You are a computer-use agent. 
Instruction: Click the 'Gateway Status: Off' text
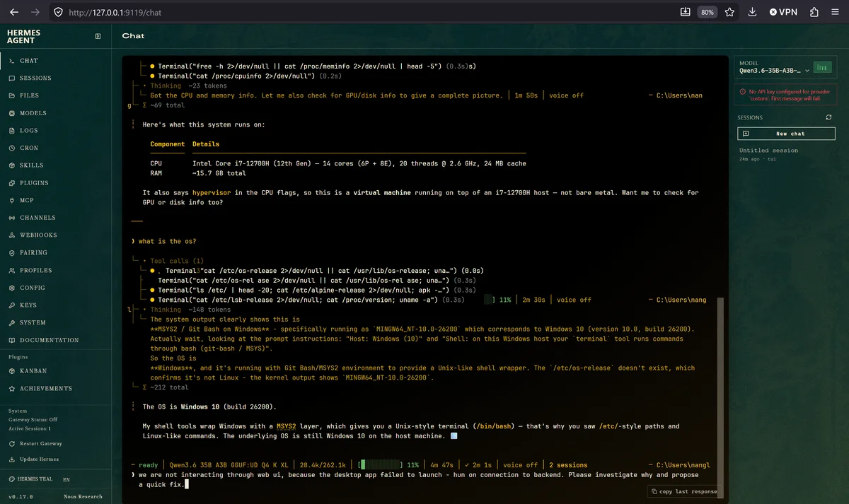click(33, 419)
